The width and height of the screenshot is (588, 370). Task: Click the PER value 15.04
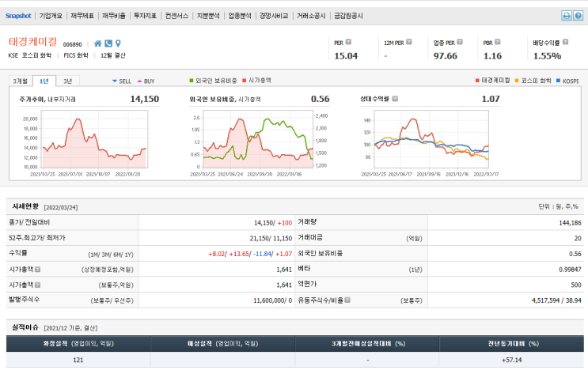[x=346, y=56]
